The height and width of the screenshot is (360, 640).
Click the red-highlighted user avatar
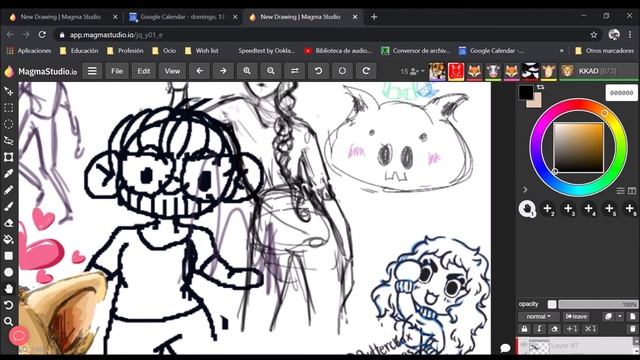[x=456, y=72]
